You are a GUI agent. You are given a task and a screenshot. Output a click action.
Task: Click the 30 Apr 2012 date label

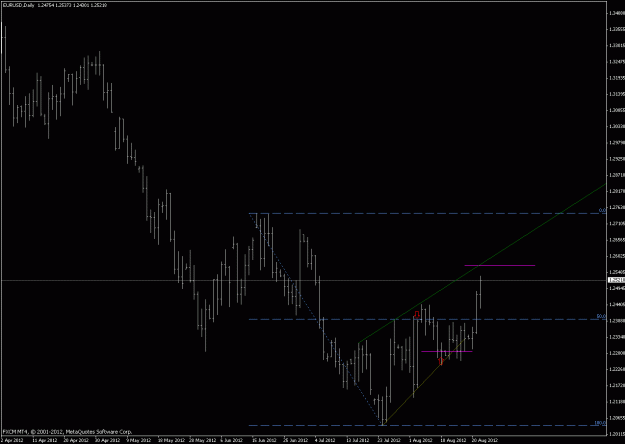pyautogui.click(x=107, y=440)
